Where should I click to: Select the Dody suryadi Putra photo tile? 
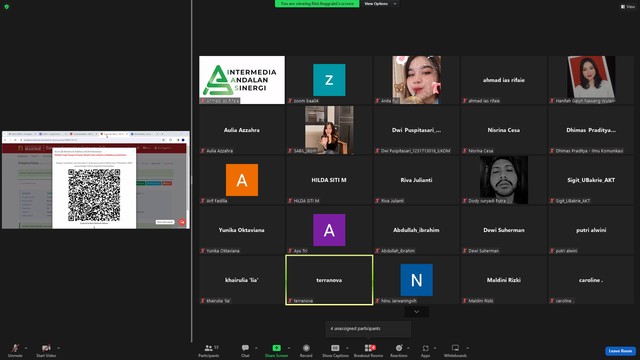[x=504, y=180]
